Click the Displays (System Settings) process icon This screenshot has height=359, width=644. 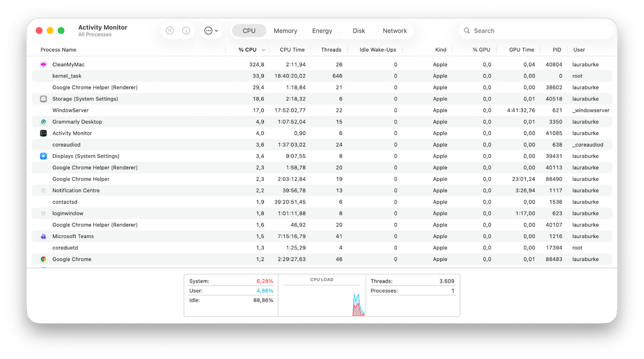tap(43, 156)
